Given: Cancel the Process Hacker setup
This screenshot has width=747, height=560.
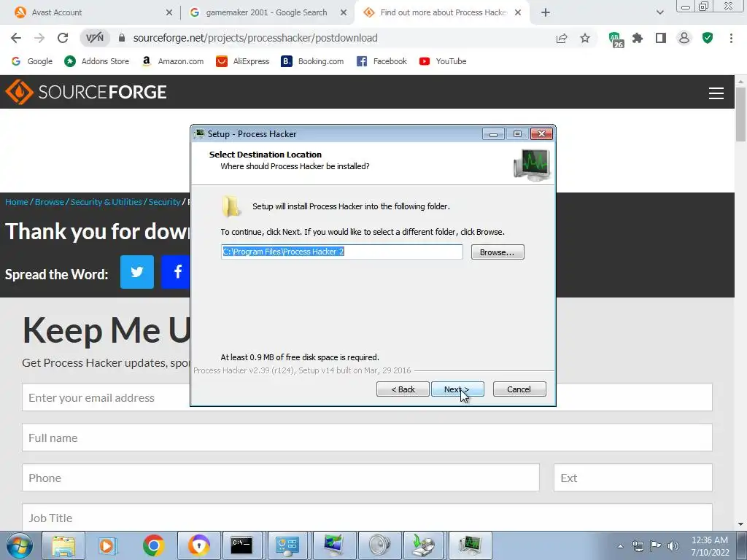Looking at the screenshot, I should (519, 389).
